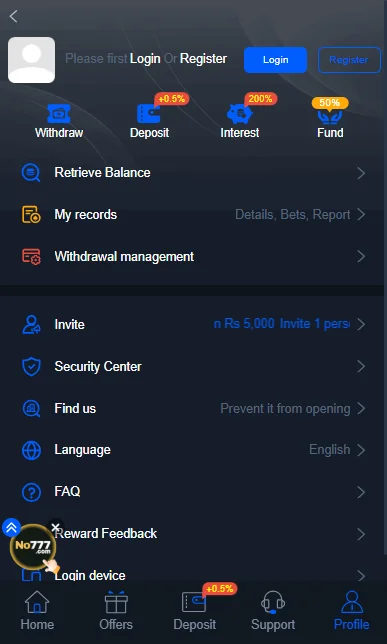Expand the My records chevron
Screen dimensions: 387x644
[x=361, y=214]
